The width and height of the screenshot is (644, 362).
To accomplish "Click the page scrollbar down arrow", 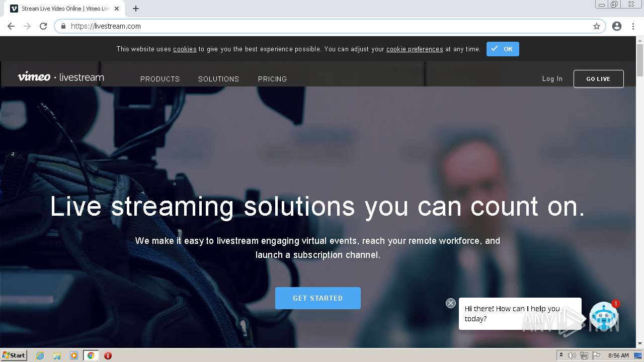I will [x=640, y=344].
